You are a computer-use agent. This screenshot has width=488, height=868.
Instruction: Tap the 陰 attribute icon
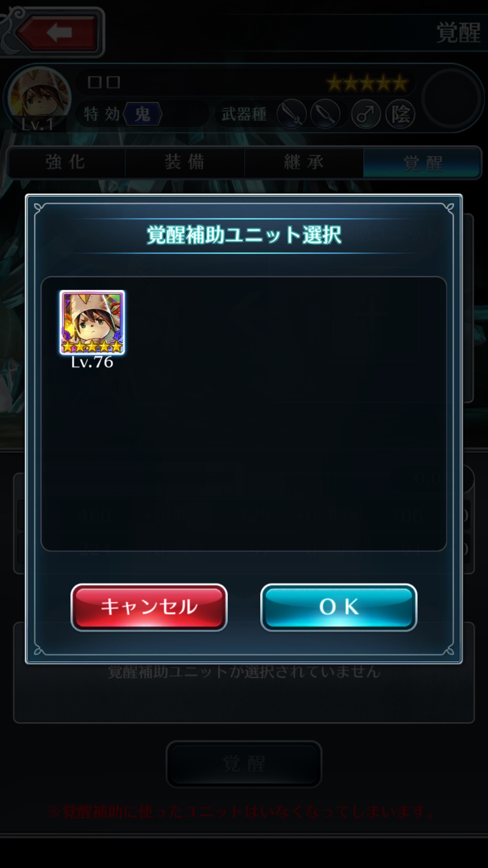tap(400, 114)
